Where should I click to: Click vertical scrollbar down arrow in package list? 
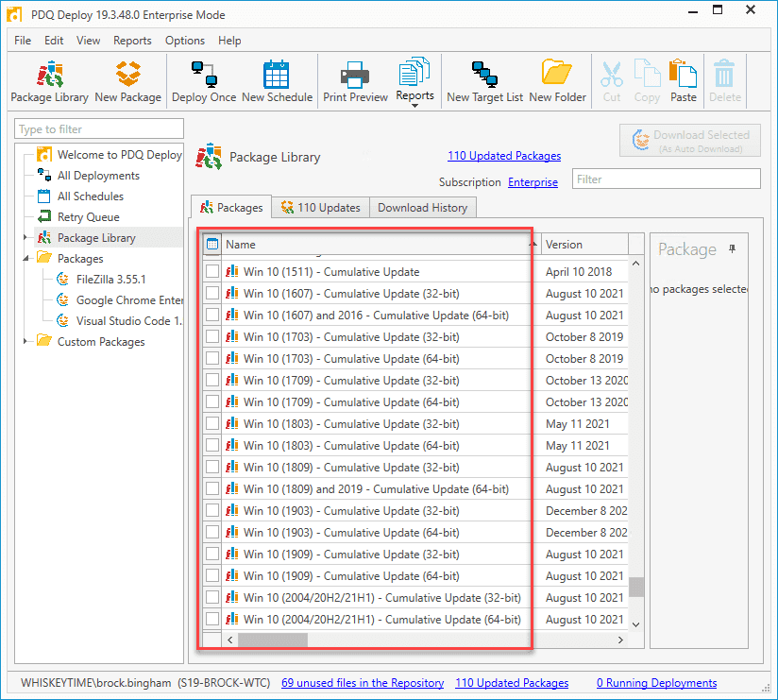[x=636, y=624]
